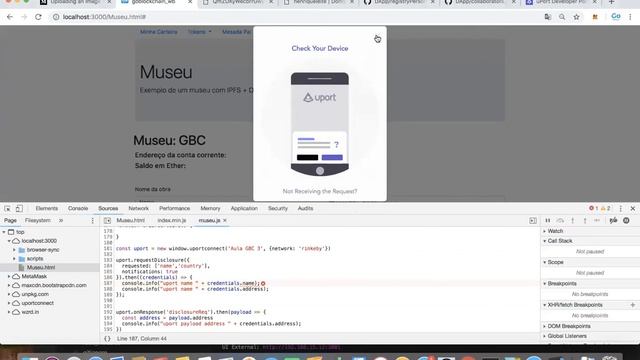
Task: Open the Chrome three-dot menu
Action: point(630,17)
